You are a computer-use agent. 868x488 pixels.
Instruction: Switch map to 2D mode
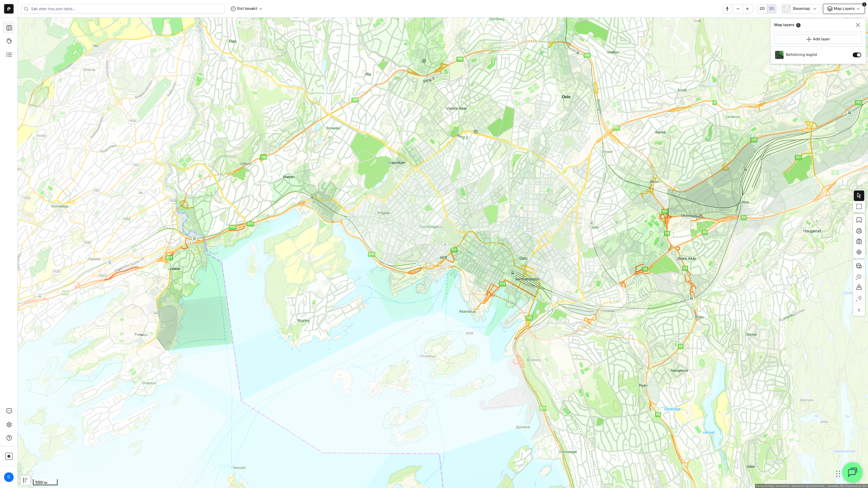(x=762, y=9)
